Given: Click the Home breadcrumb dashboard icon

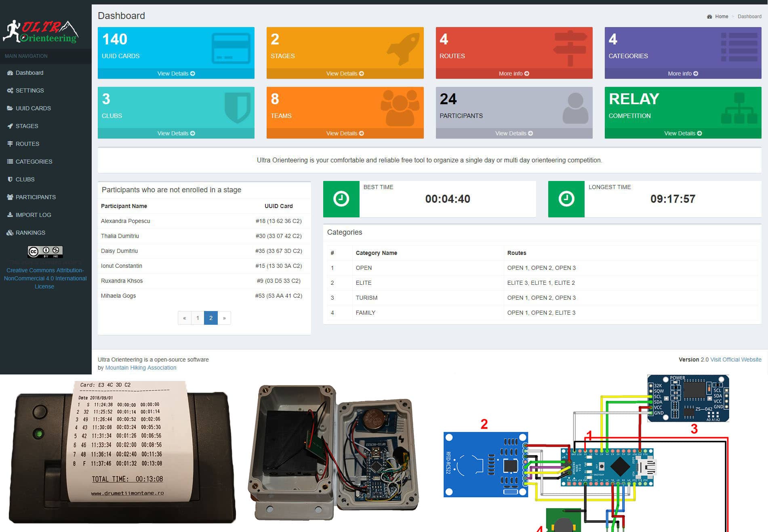Looking at the screenshot, I should (x=709, y=17).
